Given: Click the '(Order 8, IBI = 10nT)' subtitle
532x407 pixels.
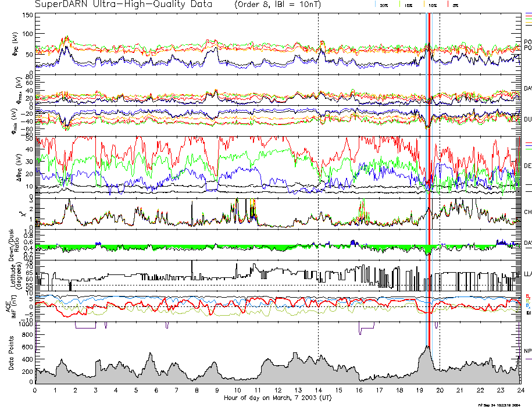Looking at the screenshot, I should [277, 5].
